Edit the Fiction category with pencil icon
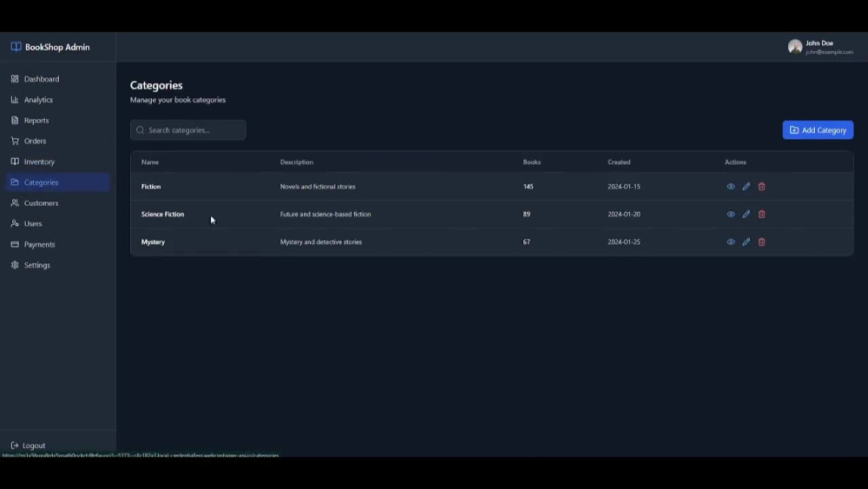 point(746,187)
